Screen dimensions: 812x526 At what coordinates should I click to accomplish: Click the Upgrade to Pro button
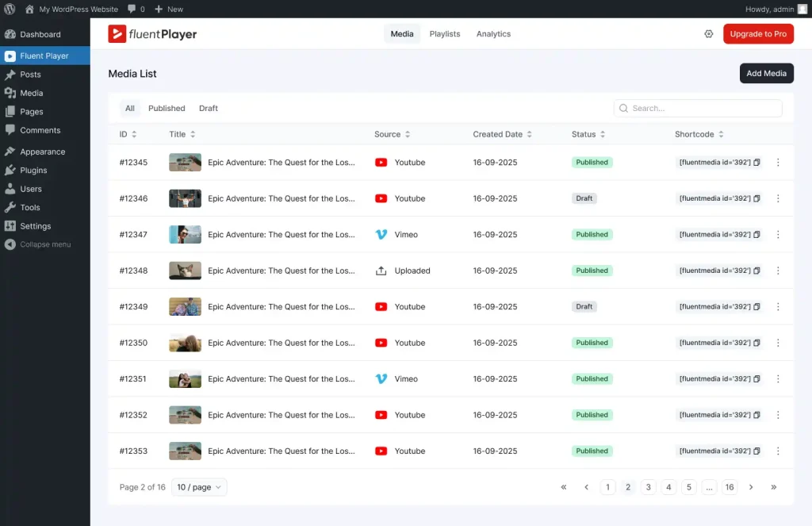click(x=758, y=34)
